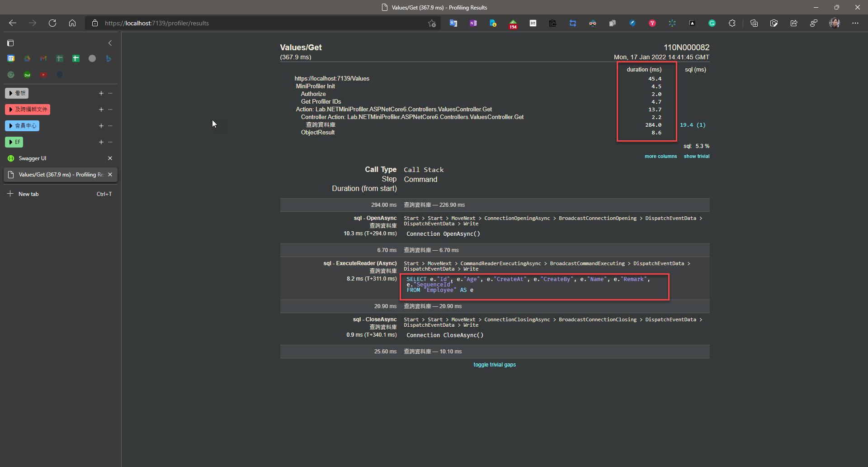Close the Values/Get Profiling Results tab
This screenshot has height=467, width=868.
click(110, 175)
